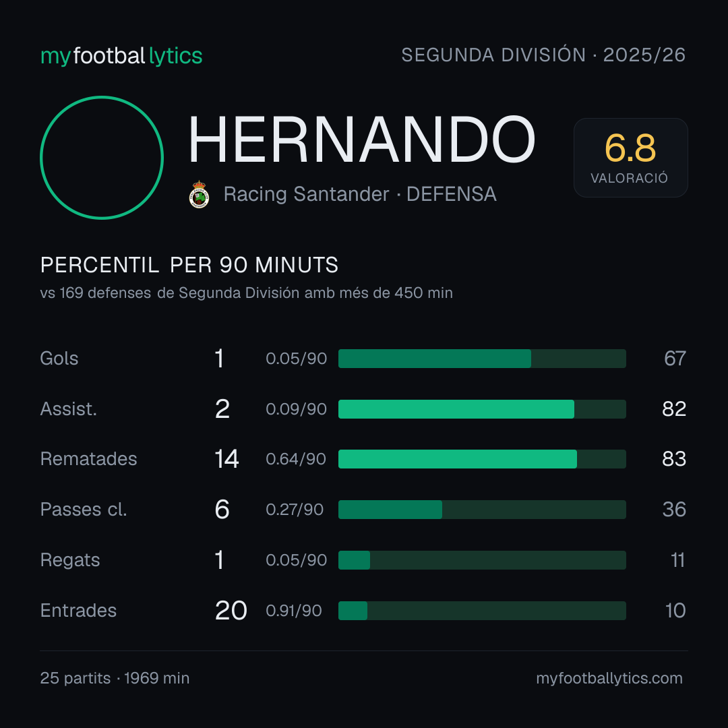Select the Assist. percentile value 82
This screenshot has height=728, width=728.
click(x=674, y=409)
